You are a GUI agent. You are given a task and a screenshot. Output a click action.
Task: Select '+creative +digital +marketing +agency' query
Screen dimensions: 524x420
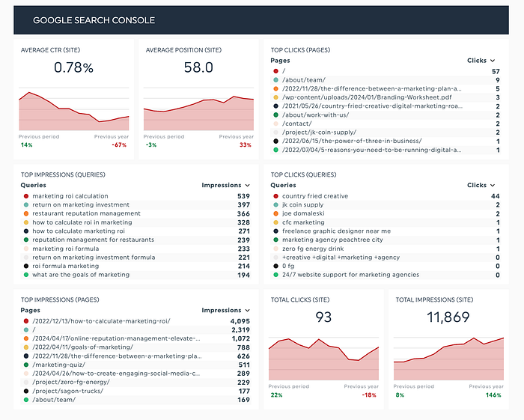tap(386, 258)
